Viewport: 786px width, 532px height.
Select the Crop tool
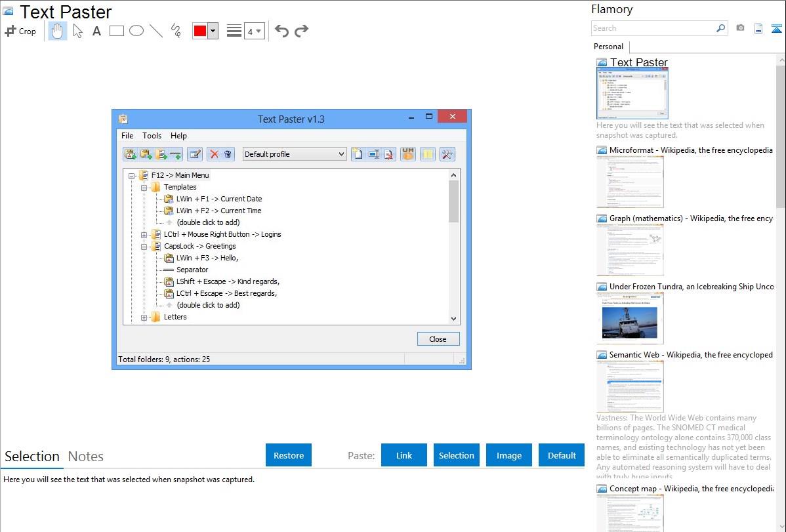(x=20, y=31)
